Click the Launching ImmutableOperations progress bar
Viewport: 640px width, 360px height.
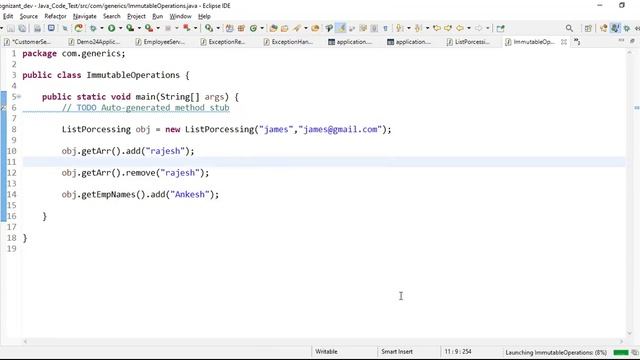pyautogui.click(x=621, y=352)
